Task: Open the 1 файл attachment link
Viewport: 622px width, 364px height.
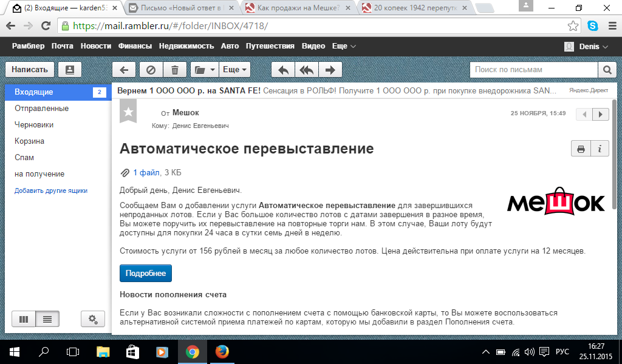Action: point(146,172)
